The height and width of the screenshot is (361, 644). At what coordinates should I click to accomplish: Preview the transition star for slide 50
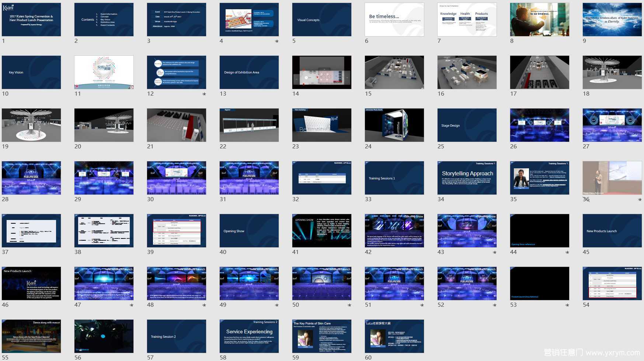pyautogui.click(x=349, y=305)
